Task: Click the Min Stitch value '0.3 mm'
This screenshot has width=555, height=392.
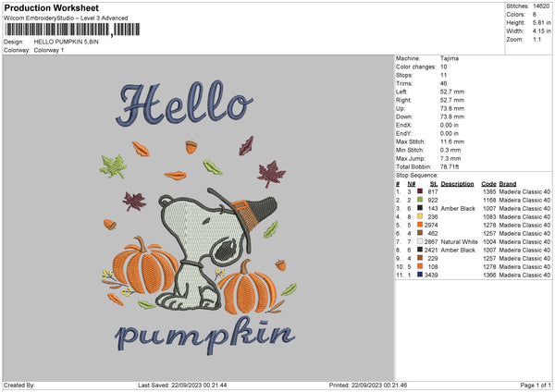Action: pyautogui.click(x=450, y=150)
